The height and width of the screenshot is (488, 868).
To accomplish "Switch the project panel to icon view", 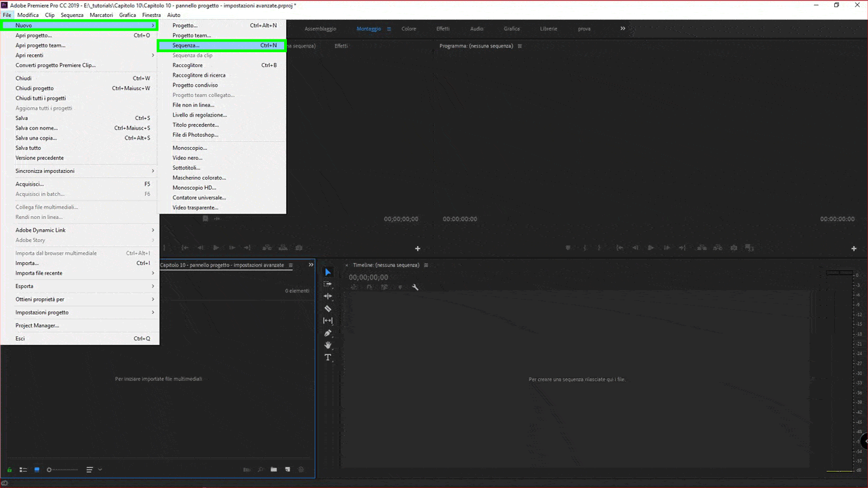I will point(36,469).
